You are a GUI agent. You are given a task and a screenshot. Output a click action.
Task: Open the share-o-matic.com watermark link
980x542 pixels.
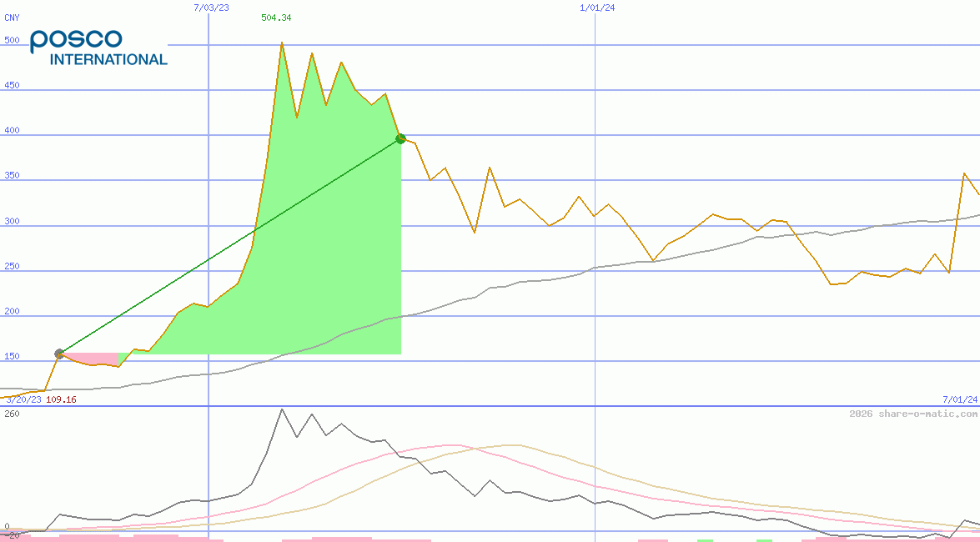[x=913, y=414]
